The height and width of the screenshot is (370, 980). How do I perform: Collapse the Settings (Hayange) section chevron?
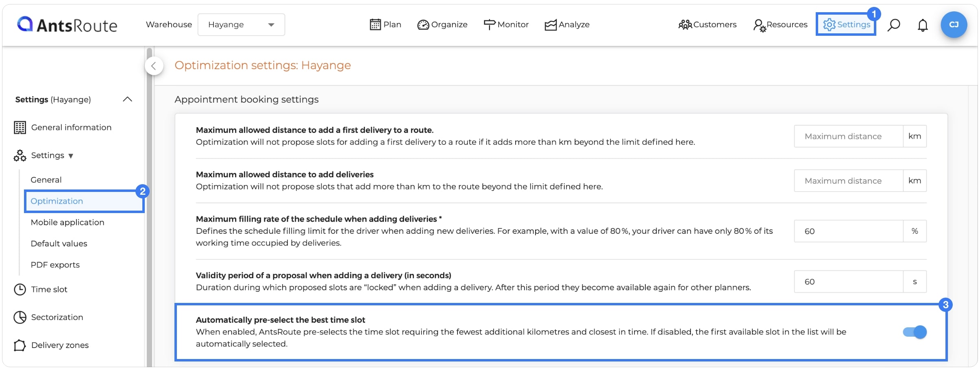[x=128, y=99]
